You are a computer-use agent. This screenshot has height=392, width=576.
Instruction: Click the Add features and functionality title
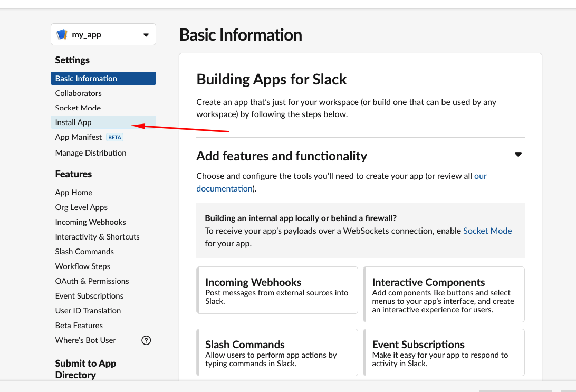(282, 156)
